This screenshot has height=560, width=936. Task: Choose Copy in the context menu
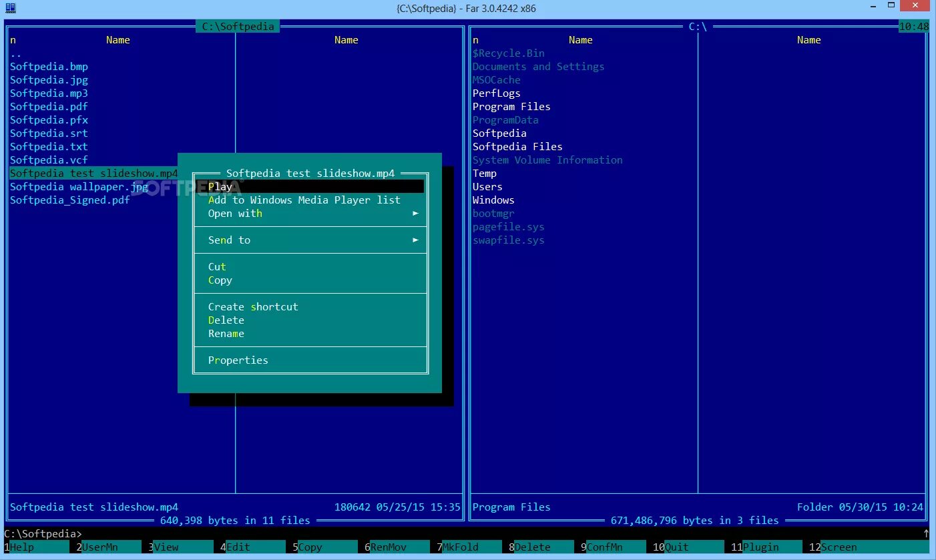309,280
